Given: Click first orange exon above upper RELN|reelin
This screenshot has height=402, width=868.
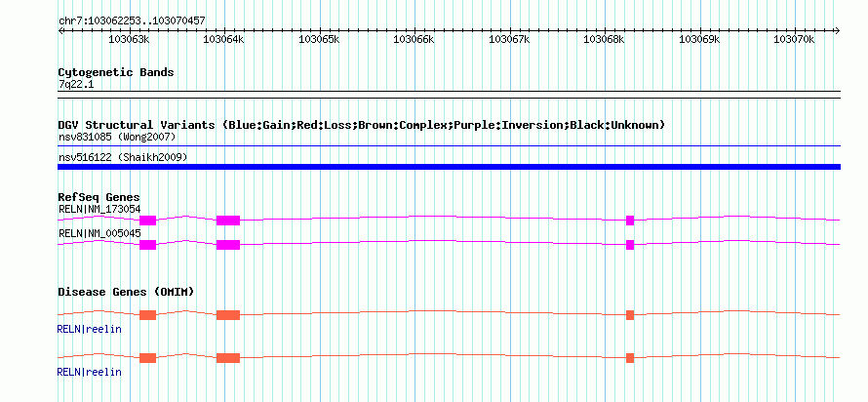Looking at the screenshot, I should click(x=148, y=315).
